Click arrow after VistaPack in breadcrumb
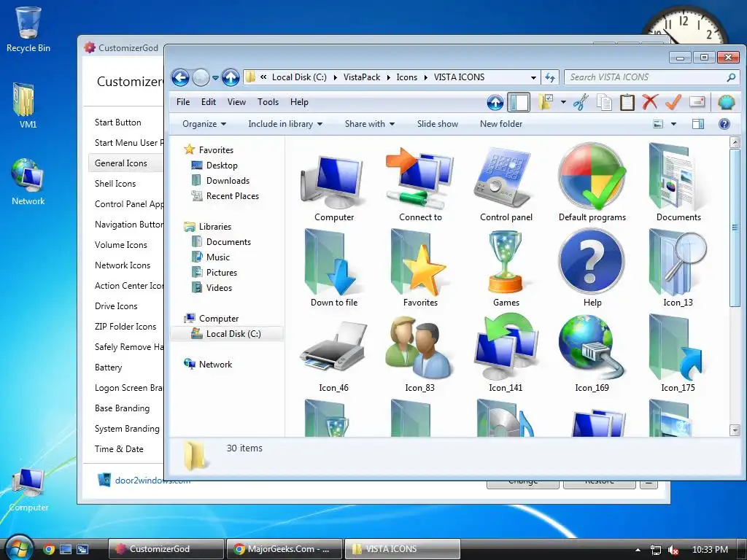 (388, 77)
